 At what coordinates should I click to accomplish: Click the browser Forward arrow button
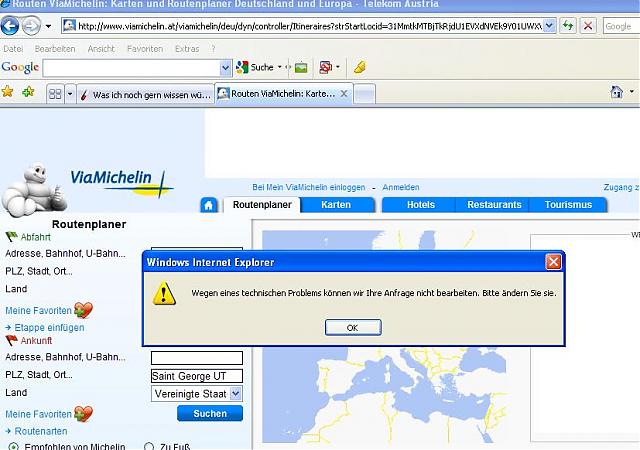click(31, 26)
